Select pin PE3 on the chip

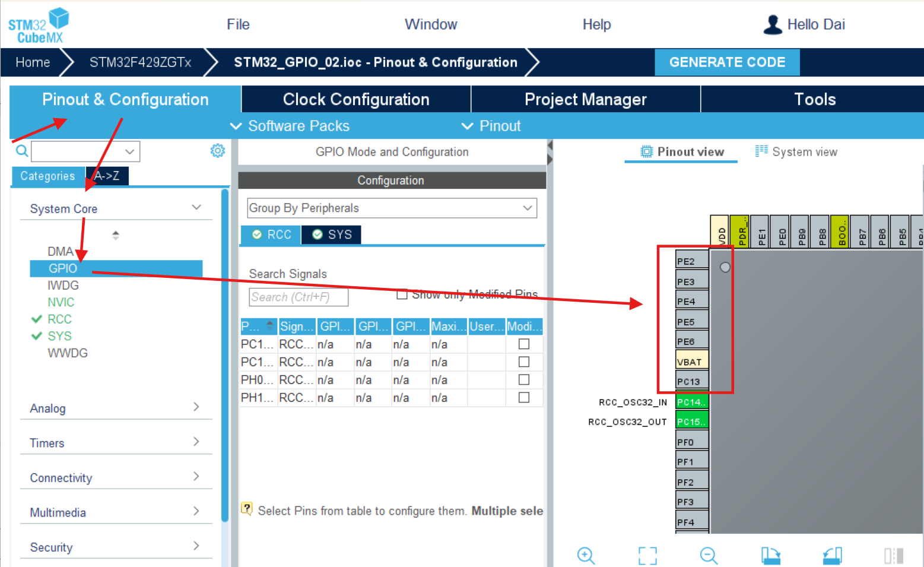[692, 281]
